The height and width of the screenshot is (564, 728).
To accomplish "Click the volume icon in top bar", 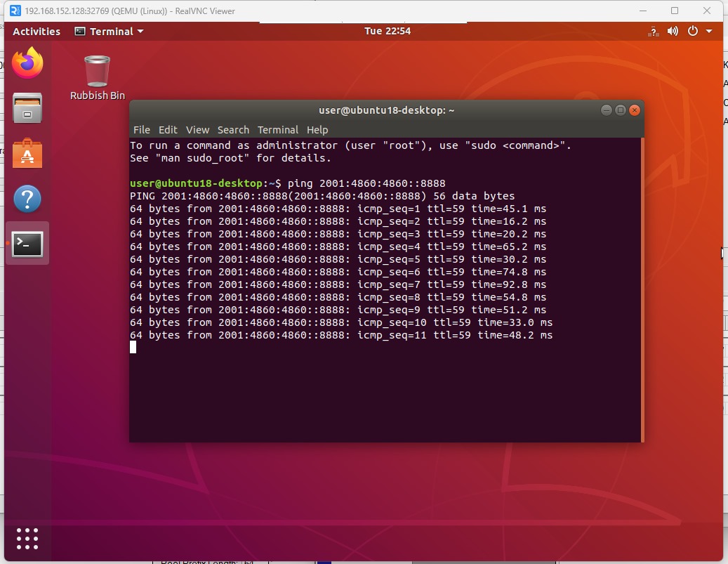I will click(673, 31).
